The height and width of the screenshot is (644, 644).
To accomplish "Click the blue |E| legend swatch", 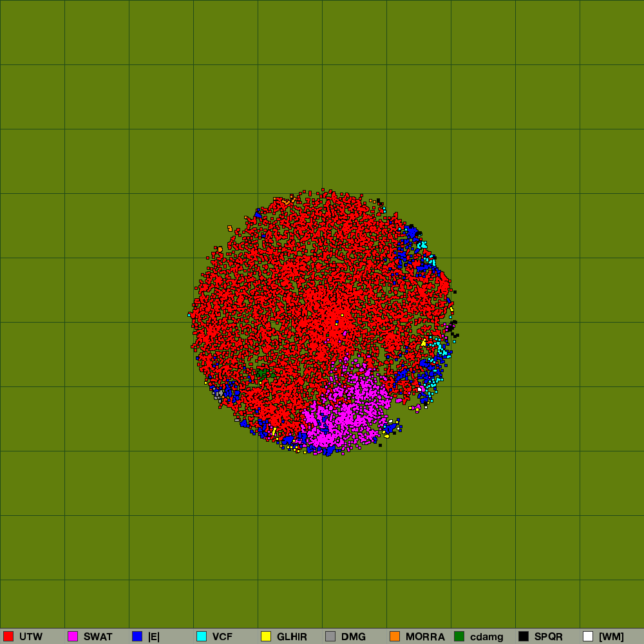I will [137, 636].
